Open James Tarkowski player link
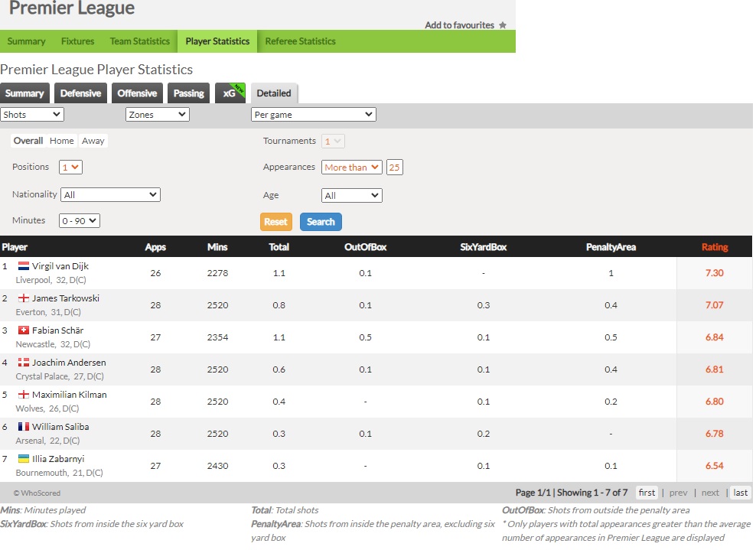Image resolution: width=756 pixels, height=550 pixels. coord(66,298)
